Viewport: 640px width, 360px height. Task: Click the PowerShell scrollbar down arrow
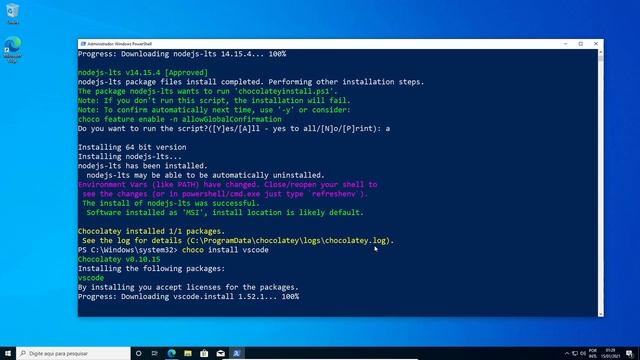pos(600,314)
